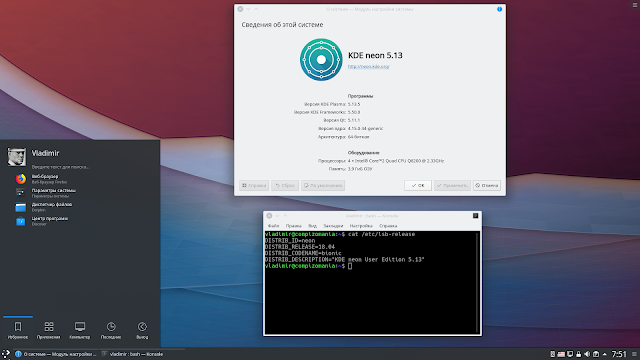Open Справка menu in Konsole
The image size is (640, 360).
(388, 226)
